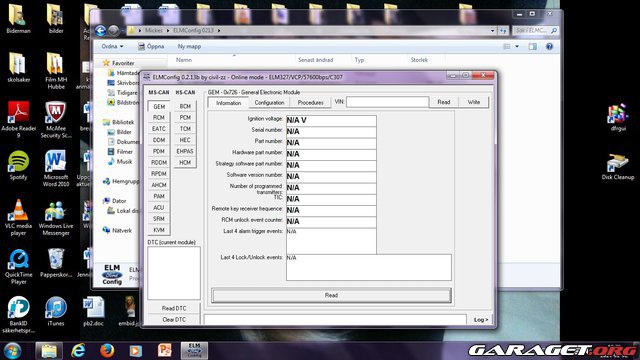Click the Explorer help icon
Image resolution: width=640 pixels, height=360 pixels.
click(x=549, y=47)
